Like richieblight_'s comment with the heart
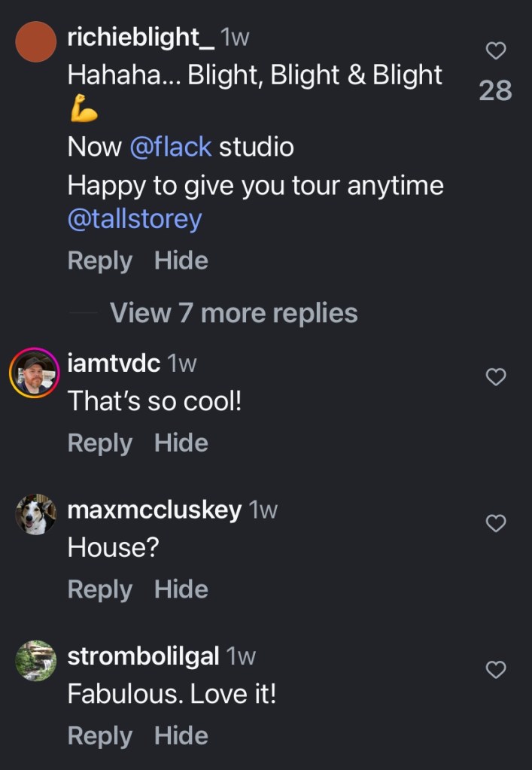The height and width of the screenshot is (770, 532). (496, 51)
